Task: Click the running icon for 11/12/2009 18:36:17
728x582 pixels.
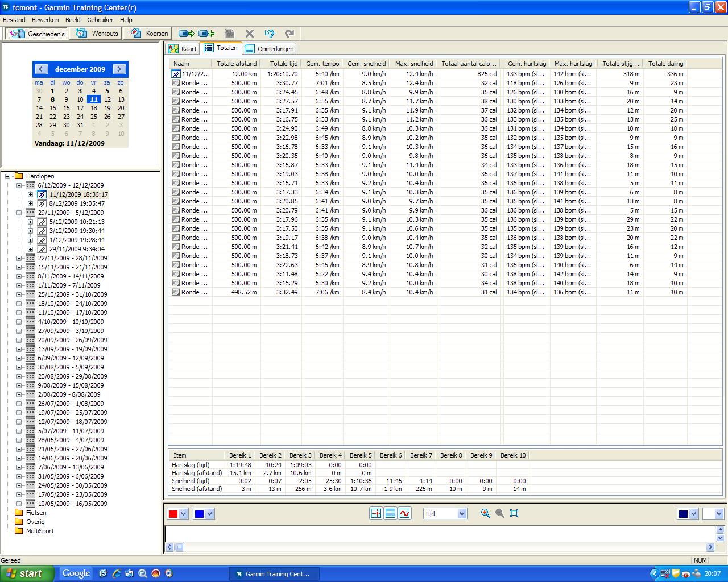Action: tap(42, 194)
